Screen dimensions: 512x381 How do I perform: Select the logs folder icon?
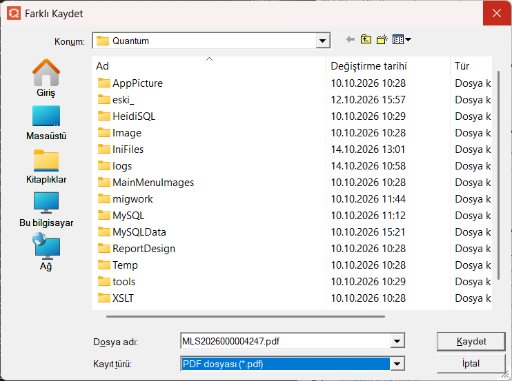[104, 166]
